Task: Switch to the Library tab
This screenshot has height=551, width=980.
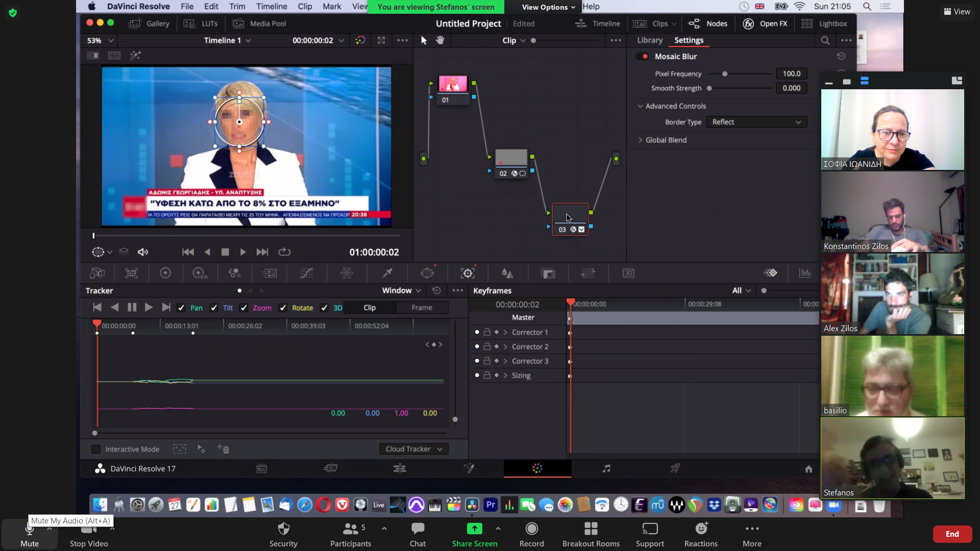Action: 649,40
